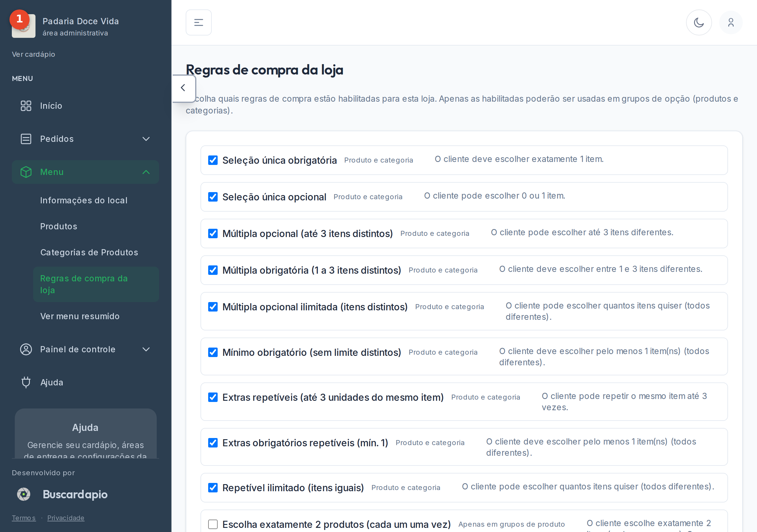Viewport: 757px width, 532px height.
Task: Click the Ver cardápio link
Action: 34,54
